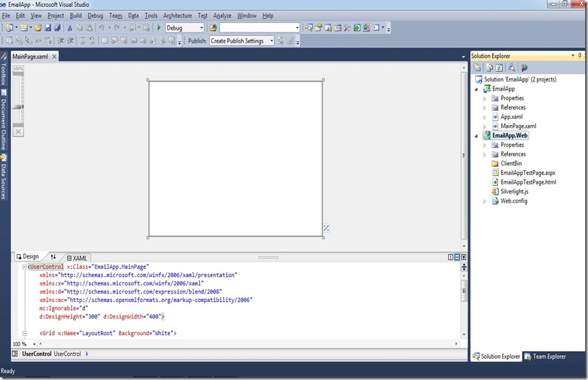Collapse the EmailApp.Web project node
588x380 pixels.
(x=477, y=136)
